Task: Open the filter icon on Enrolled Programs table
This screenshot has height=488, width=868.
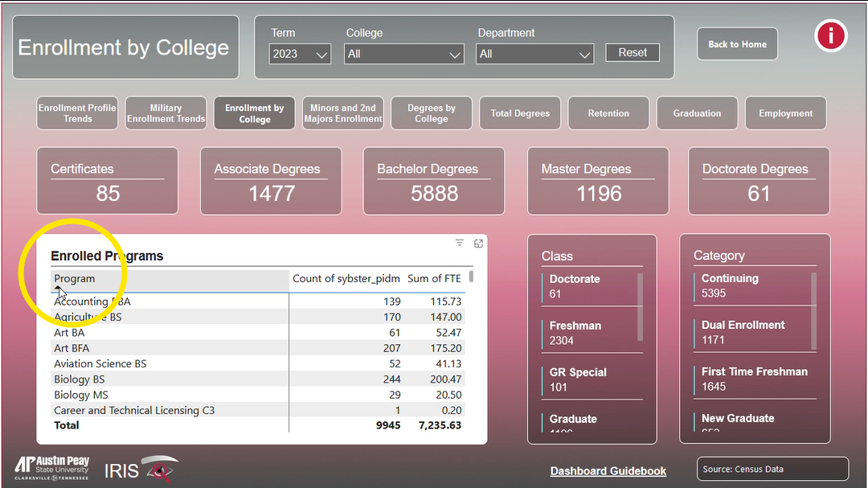Action: coord(460,243)
